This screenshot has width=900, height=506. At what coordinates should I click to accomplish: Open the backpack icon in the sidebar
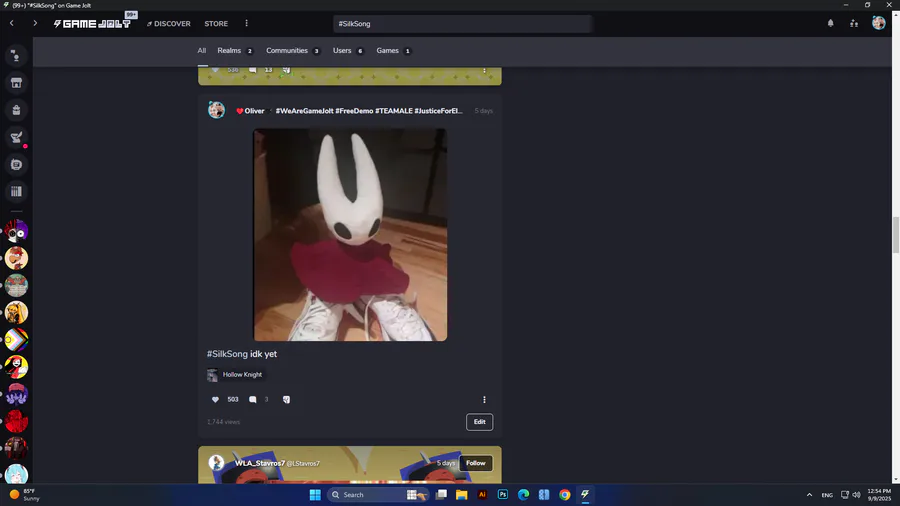click(16, 110)
